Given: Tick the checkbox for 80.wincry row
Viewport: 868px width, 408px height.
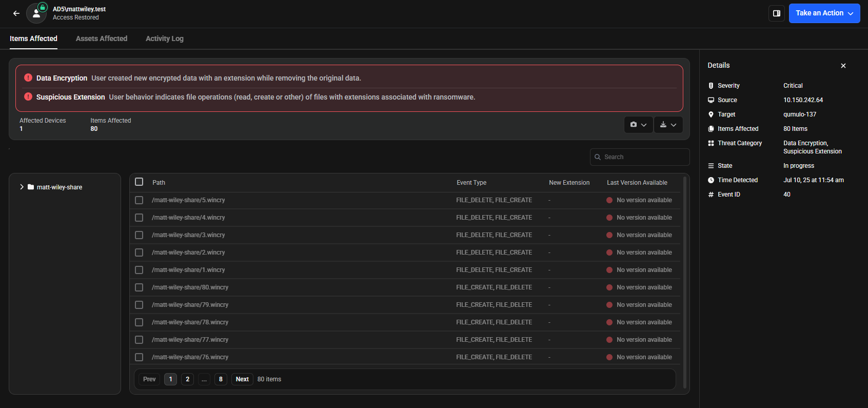Looking at the screenshot, I should point(139,287).
